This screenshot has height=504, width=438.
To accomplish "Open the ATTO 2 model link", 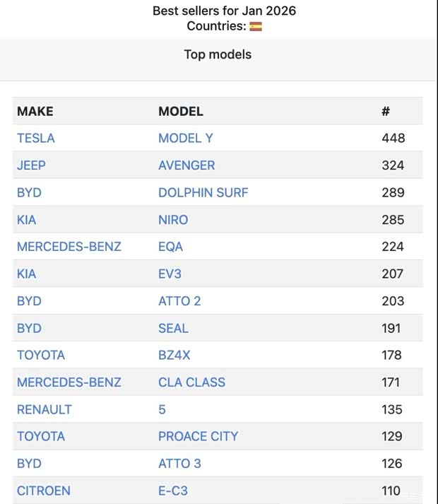I will click(x=179, y=301).
